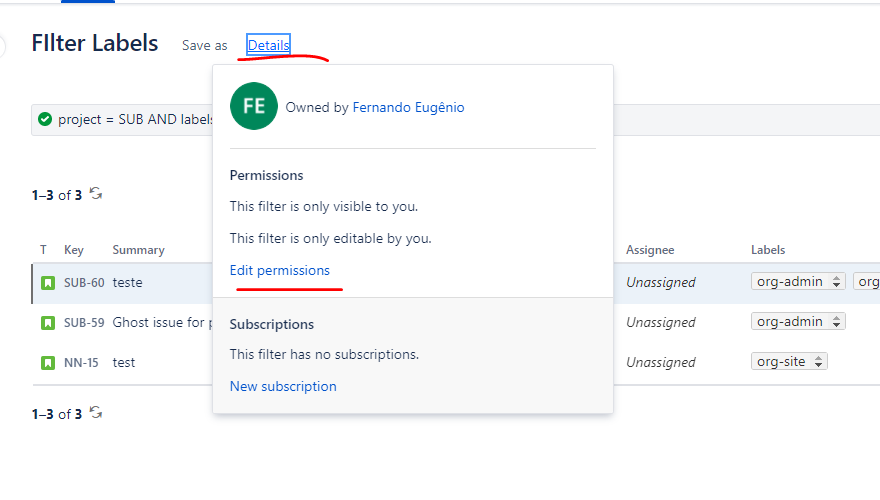Open the org-admin label dropdown for SUB-59
This screenshot has height=500, width=880.
[798, 322]
